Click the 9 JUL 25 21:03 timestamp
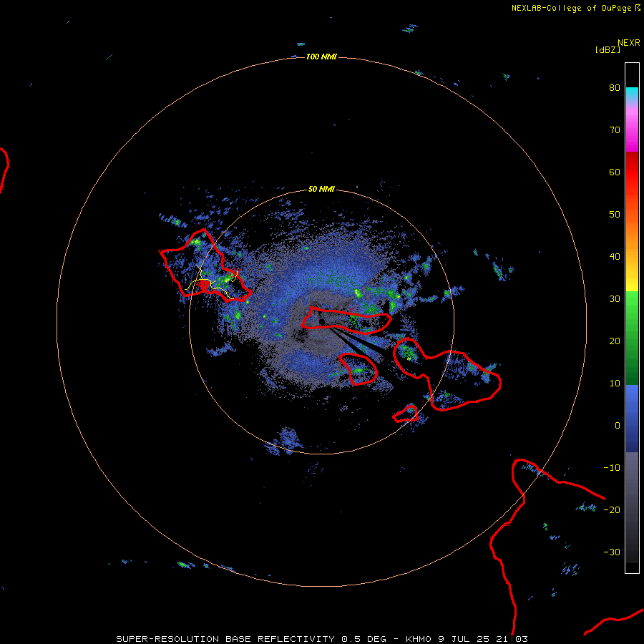 tap(482, 639)
